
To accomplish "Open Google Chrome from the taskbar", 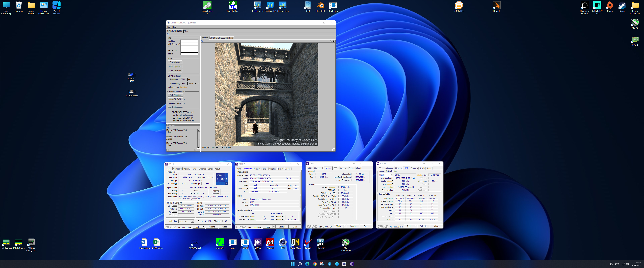I will tap(315, 264).
